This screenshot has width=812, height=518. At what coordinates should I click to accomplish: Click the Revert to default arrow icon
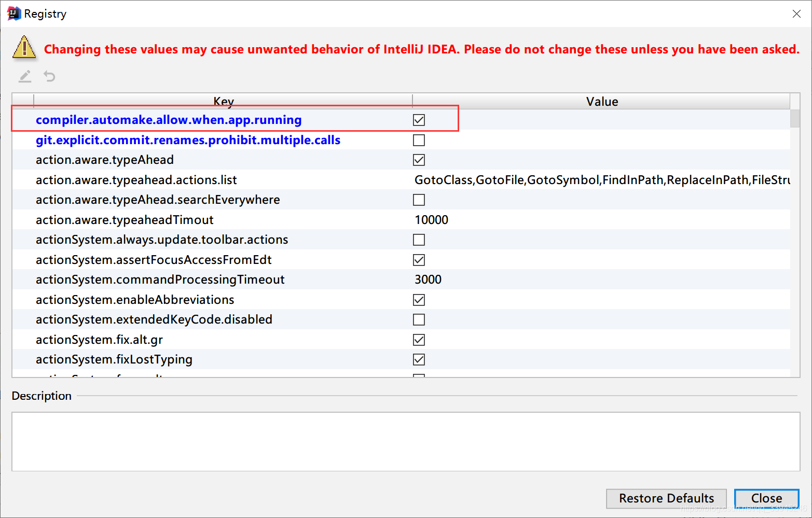pos(49,76)
